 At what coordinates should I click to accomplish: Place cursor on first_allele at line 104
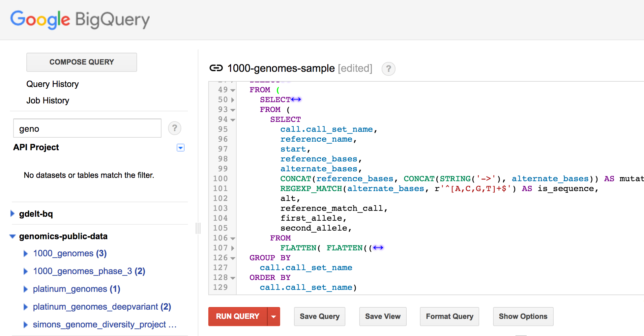click(311, 218)
